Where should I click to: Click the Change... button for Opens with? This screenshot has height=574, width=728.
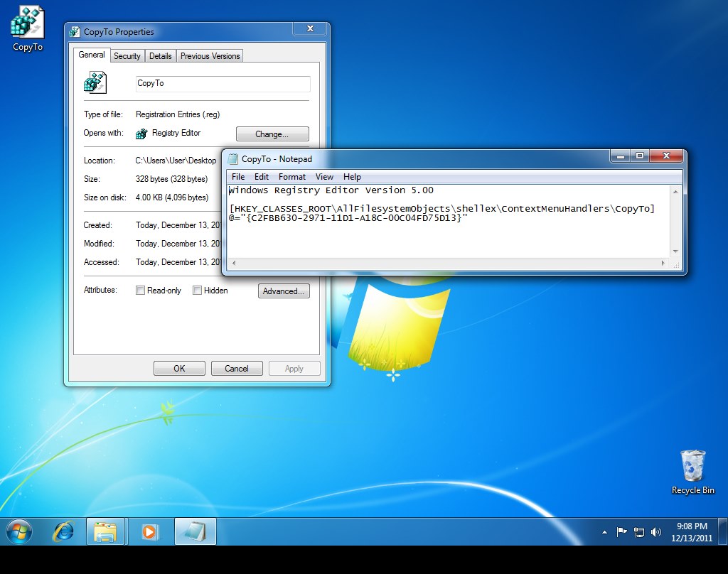pos(272,134)
